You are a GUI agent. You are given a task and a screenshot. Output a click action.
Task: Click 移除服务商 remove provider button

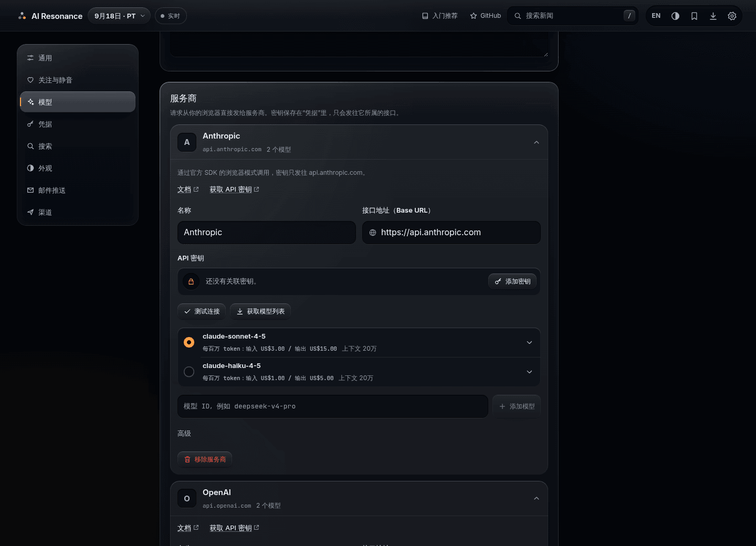tap(205, 459)
